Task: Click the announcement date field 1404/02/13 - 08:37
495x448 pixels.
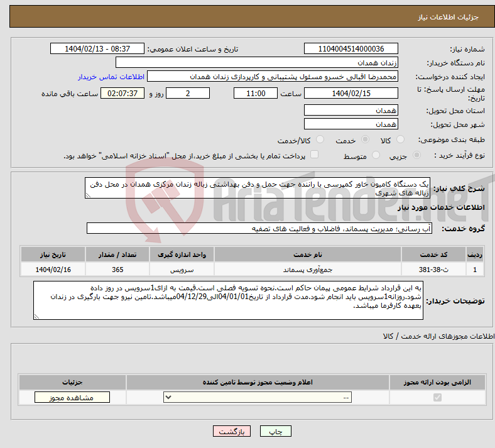Action: (97, 48)
